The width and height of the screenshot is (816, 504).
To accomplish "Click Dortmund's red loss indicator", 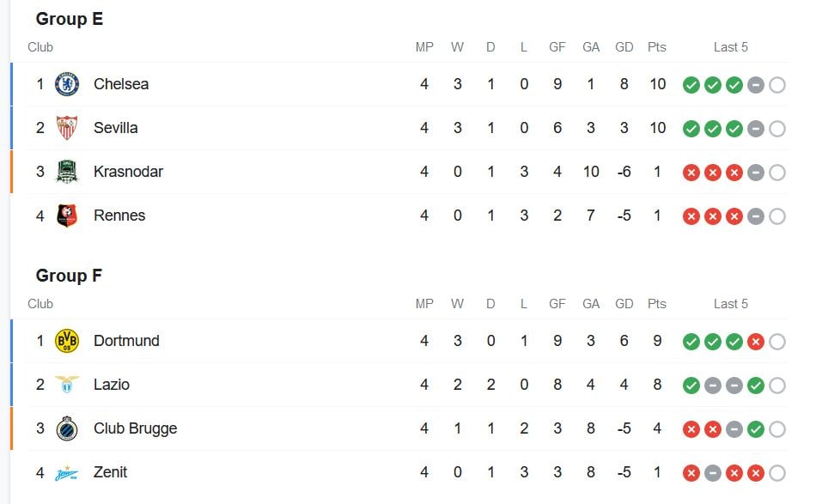I will (756, 342).
